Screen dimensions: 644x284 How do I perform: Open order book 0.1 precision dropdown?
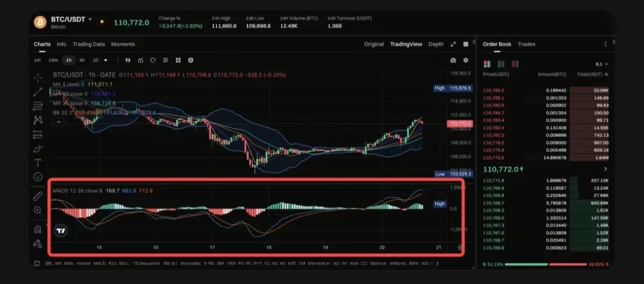point(601,64)
